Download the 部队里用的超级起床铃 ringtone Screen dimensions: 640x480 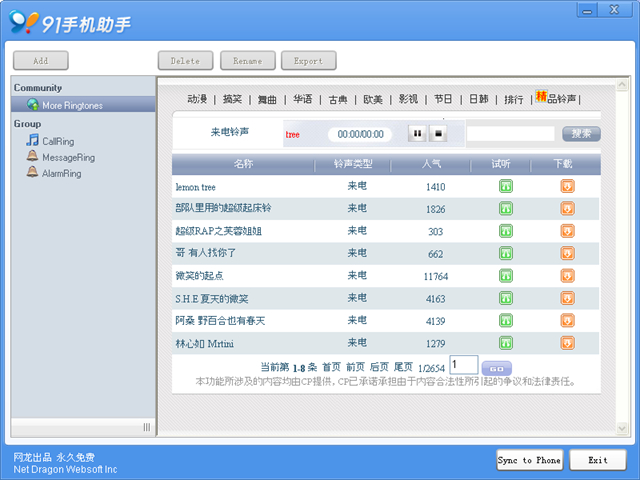click(567, 209)
